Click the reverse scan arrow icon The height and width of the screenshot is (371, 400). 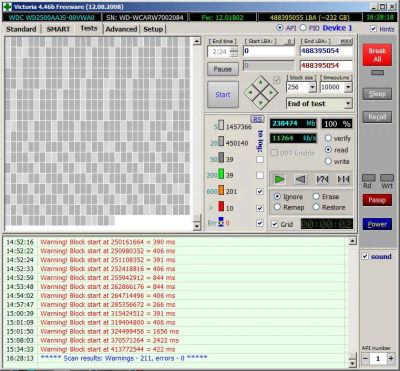tap(301, 179)
